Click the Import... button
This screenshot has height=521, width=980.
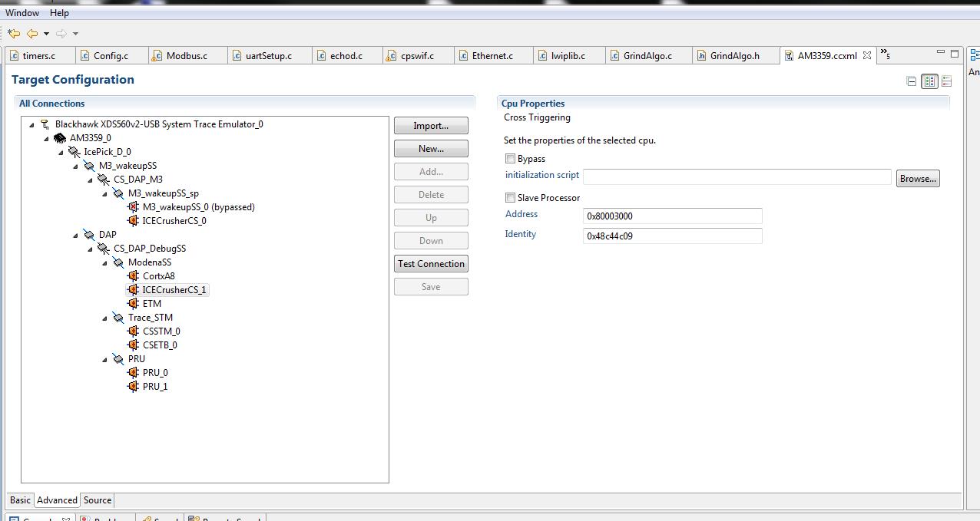[x=431, y=126]
